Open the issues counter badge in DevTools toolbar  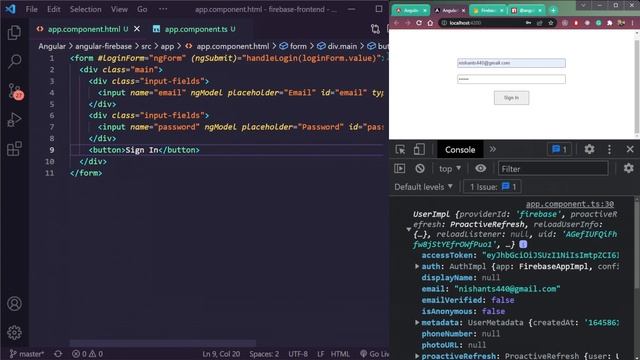(x=559, y=149)
